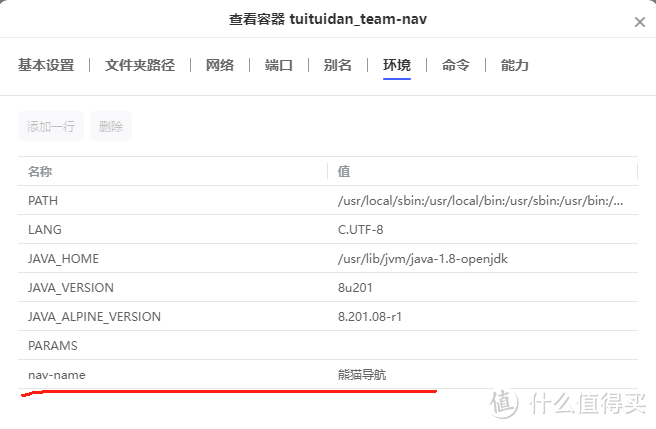Select the JAVA_VERSION name cell
The height and width of the screenshot is (429, 656).
(x=172, y=288)
